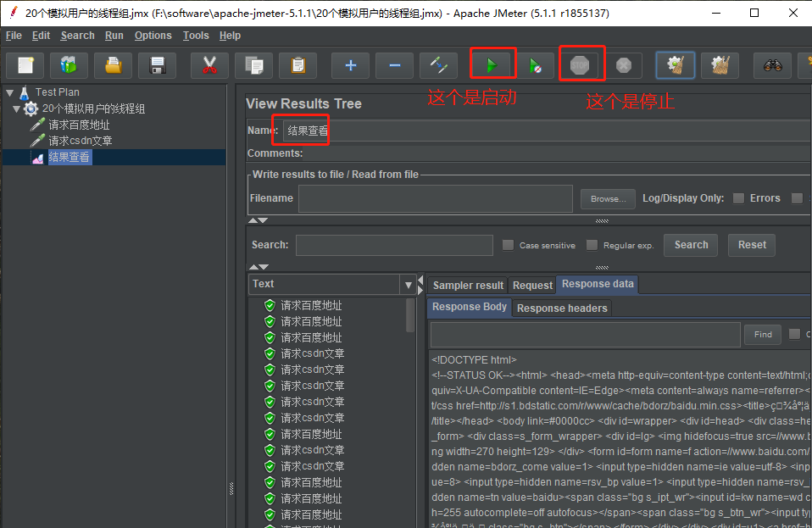Viewport: 812px width, 528px height.
Task: Click the divider arrows above the Search row
Action: pyautogui.click(x=258, y=220)
